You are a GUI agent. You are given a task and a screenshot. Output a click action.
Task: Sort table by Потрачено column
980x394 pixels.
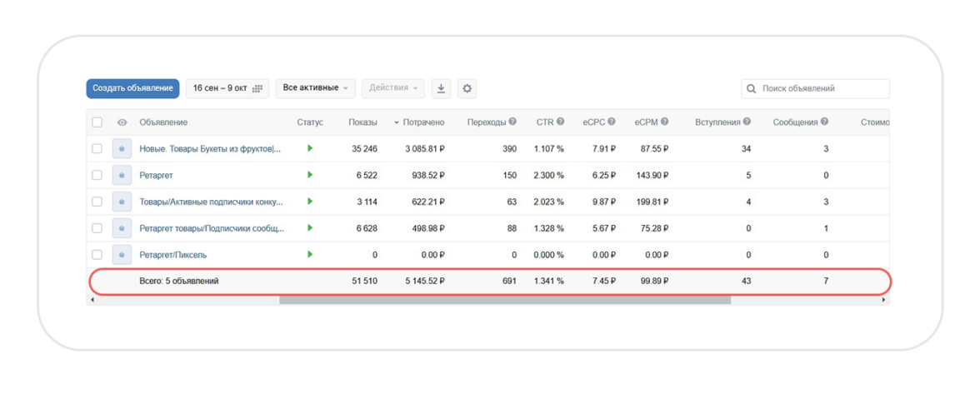click(423, 122)
